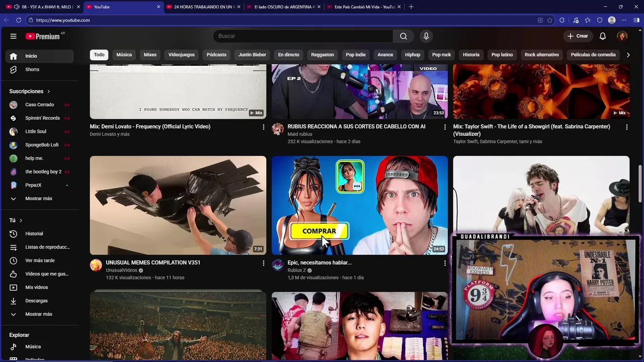Image resolution: width=644 pixels, height=362 pixels.
Task: Select the Rock alternativo filter chip
Action: coord(542,55)
